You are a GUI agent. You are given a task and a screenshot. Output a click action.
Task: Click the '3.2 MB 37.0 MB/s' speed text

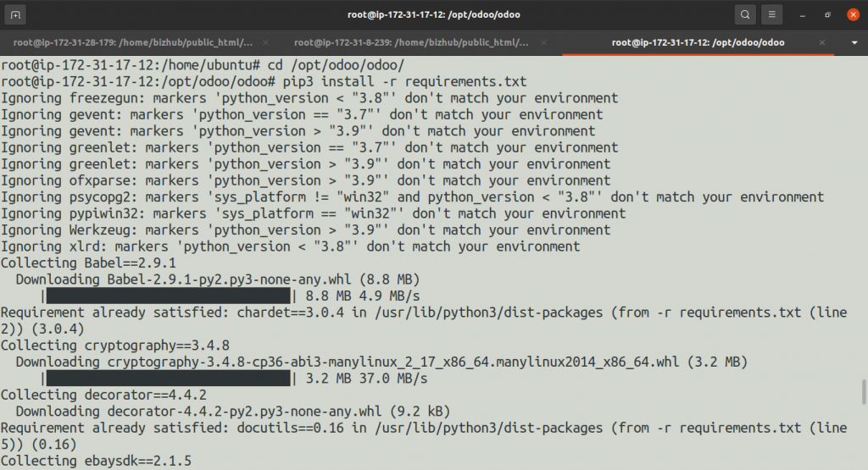[366, 379]
